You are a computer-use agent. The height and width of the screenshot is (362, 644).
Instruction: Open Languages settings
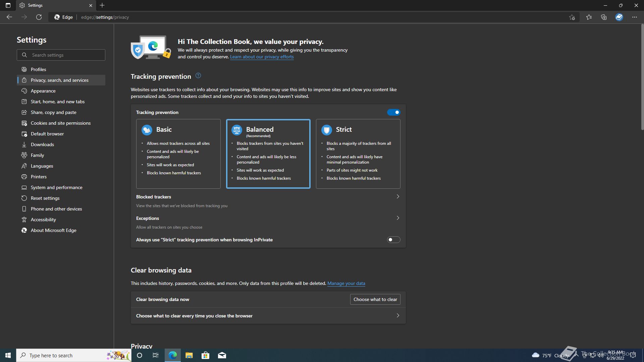coord(61,166)
